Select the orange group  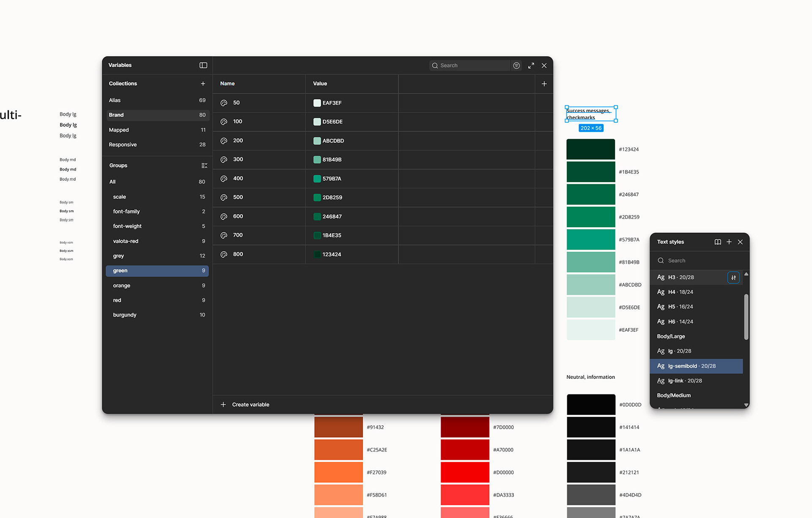click(x=122, y=286)
